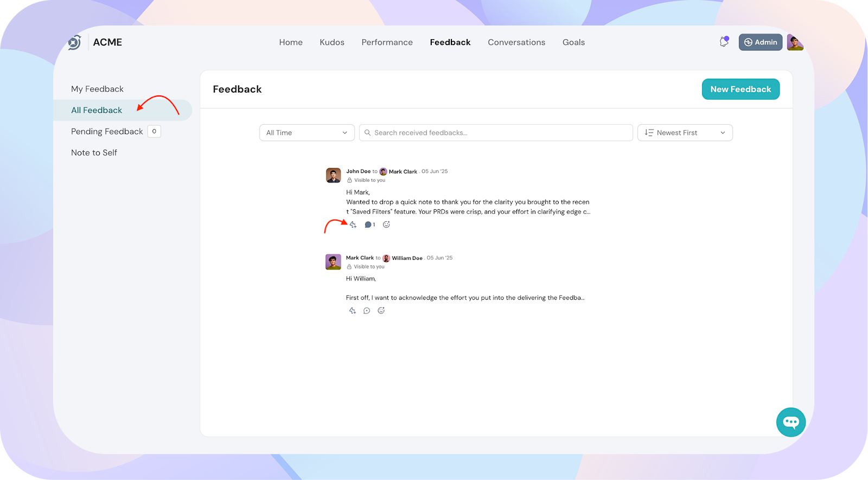Click the Mark Clark recipient name

coord(403,171)
